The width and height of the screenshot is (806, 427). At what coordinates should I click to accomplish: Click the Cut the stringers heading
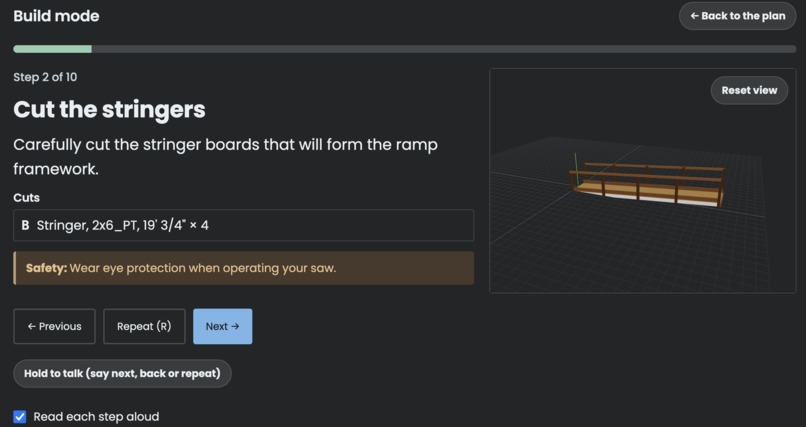pyautogui.click(x=109, y=109)
